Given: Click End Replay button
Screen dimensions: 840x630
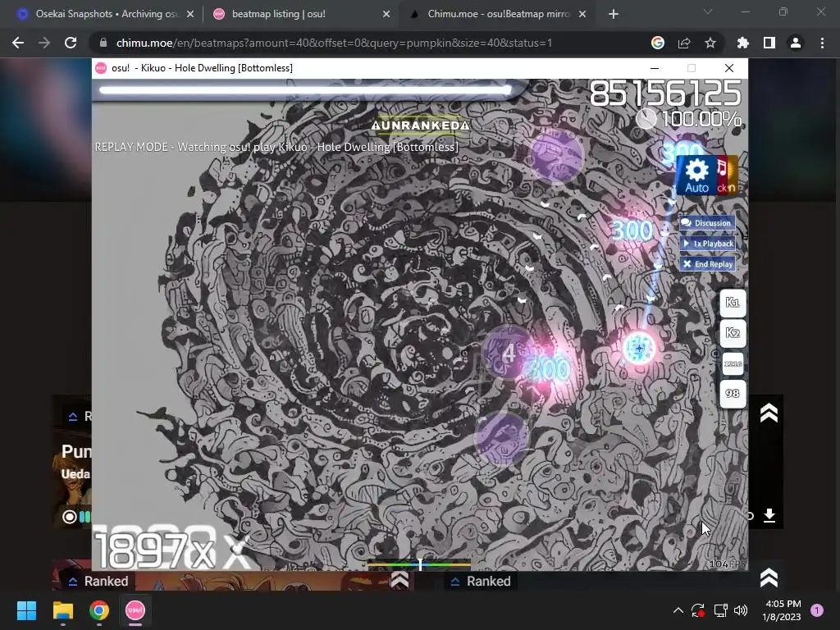Looking at the screenshot, I should [707, 263].
